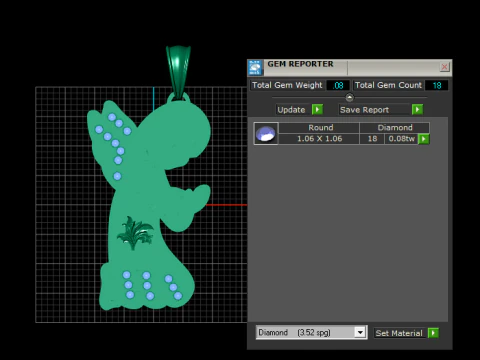Image resolution: width=480 pixels, height=360 pixels.
Task: Click the dropdown arrow of material selector
Action: [360, 333]
